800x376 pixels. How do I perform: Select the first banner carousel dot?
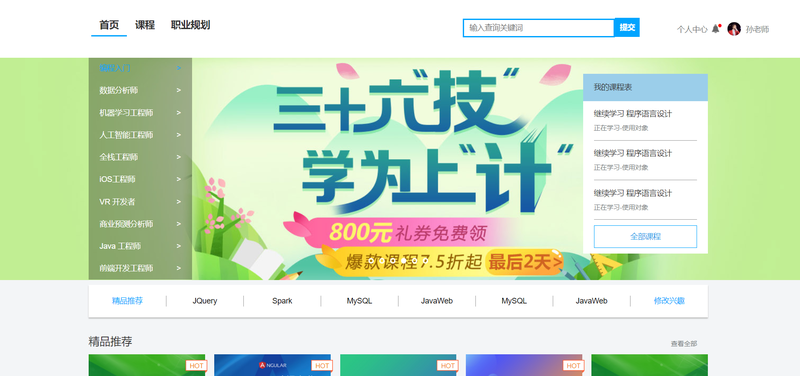click(371, 260)
